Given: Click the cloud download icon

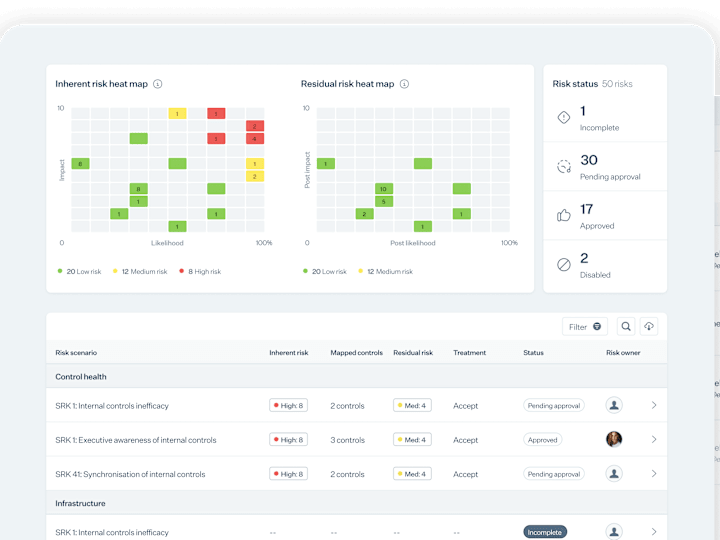Looking at the screenshot, I should (649, 326).
